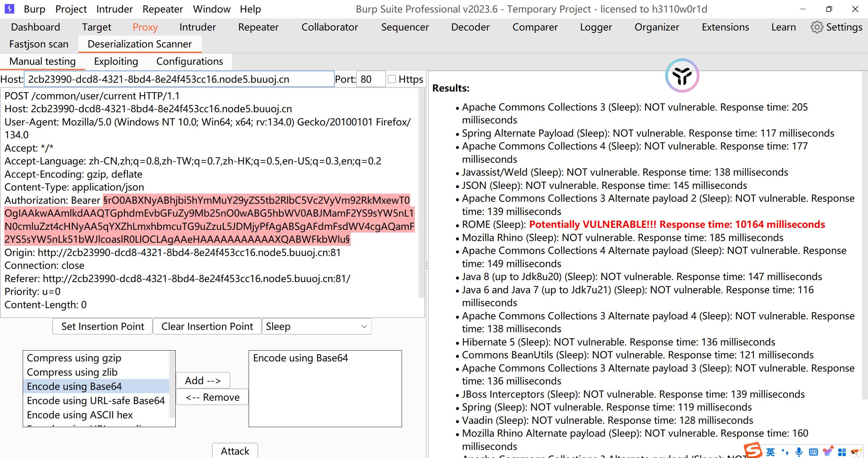Click the T-shirt skin icon

827,452
